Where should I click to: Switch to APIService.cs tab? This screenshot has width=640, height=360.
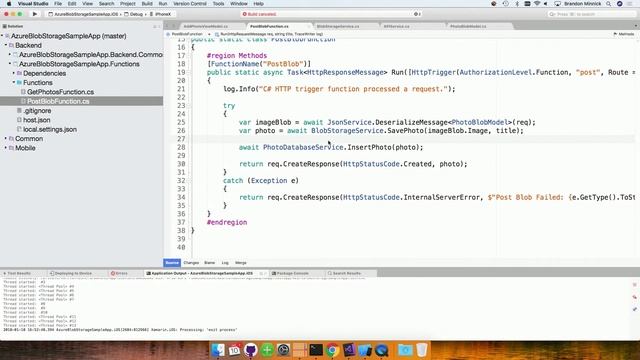tap(397, 26)
